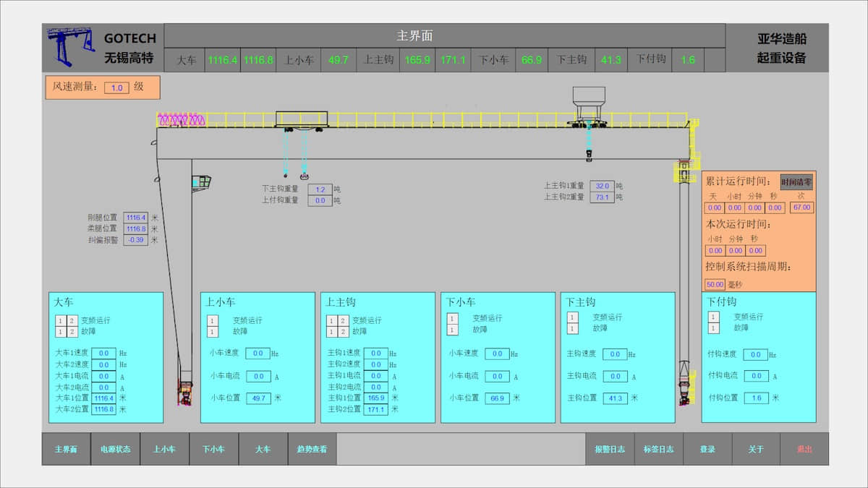The width and height of the screenshot is (868, 488).
Task: Click the left leg wheel bogie graphic
Action: coord(185,393)
